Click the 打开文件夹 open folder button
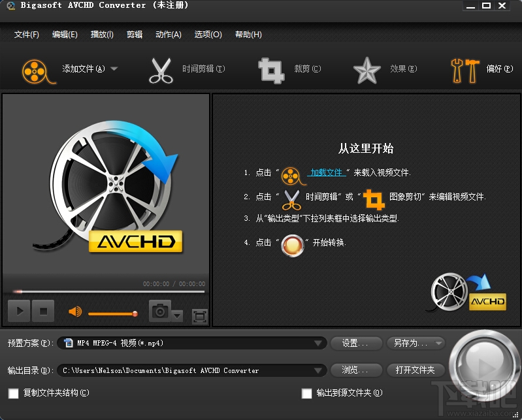The image size is (522, 420). pos(416,370)
